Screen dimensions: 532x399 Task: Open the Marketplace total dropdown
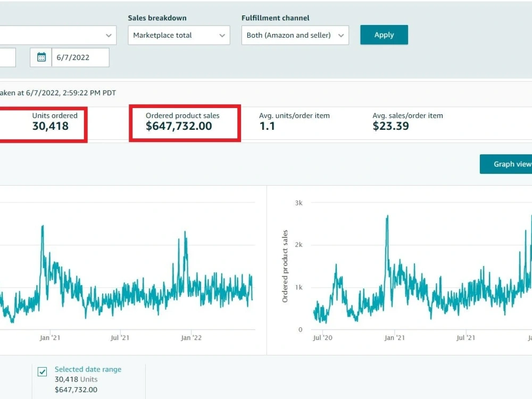[179, 35]
